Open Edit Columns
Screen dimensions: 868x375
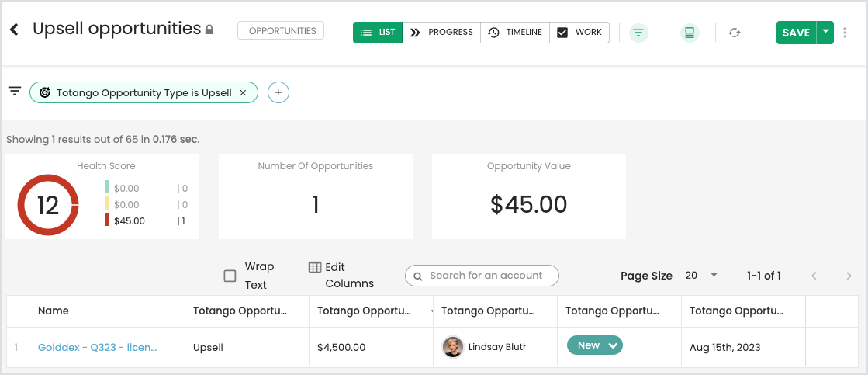point(342,276)
